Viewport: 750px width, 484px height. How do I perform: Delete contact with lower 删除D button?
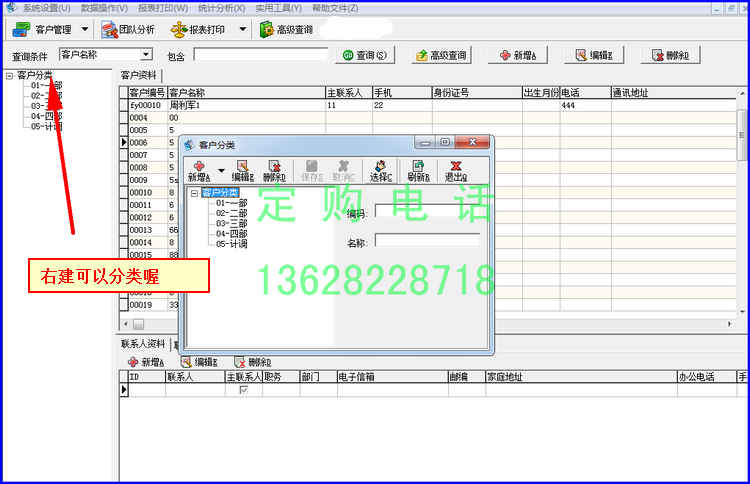coord(254,362)
